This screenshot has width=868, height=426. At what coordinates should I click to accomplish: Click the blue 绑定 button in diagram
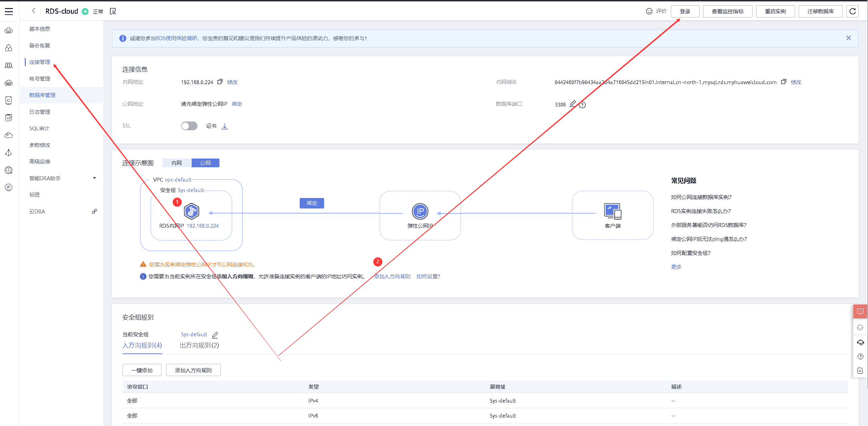pyautogui.click(x=312, y=203)
